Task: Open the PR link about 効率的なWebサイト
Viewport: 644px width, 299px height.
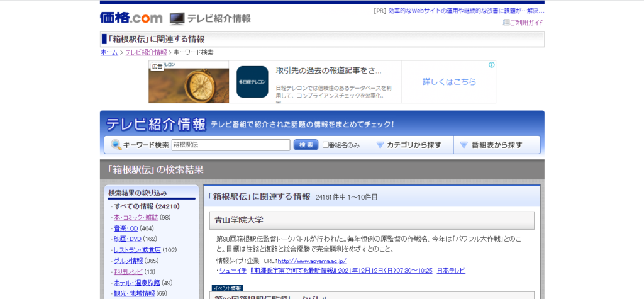Action: [x=466, y=11]
